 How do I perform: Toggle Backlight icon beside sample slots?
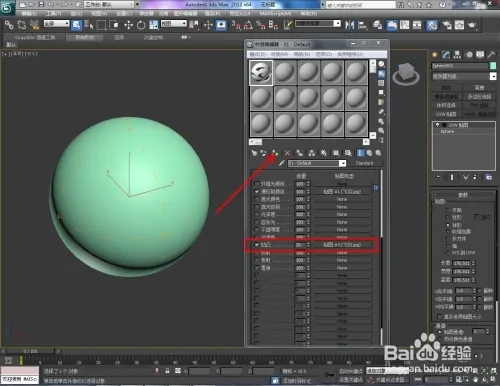click(x=381, y=73)
